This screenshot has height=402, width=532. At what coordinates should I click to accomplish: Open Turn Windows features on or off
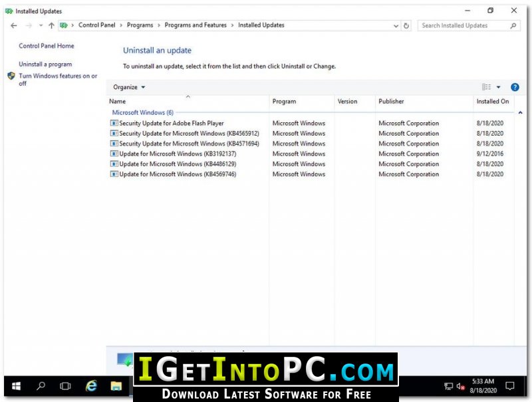click(x=58, y=79)
